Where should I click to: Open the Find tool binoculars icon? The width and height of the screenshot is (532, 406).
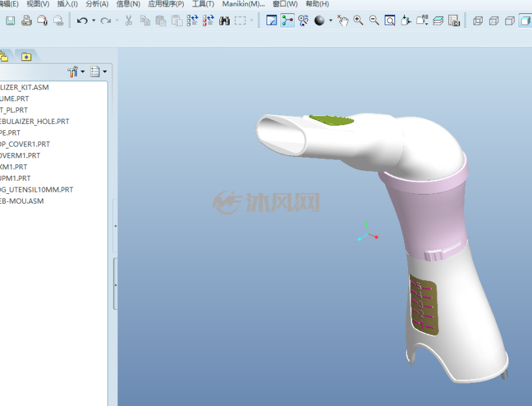point(224,21)
